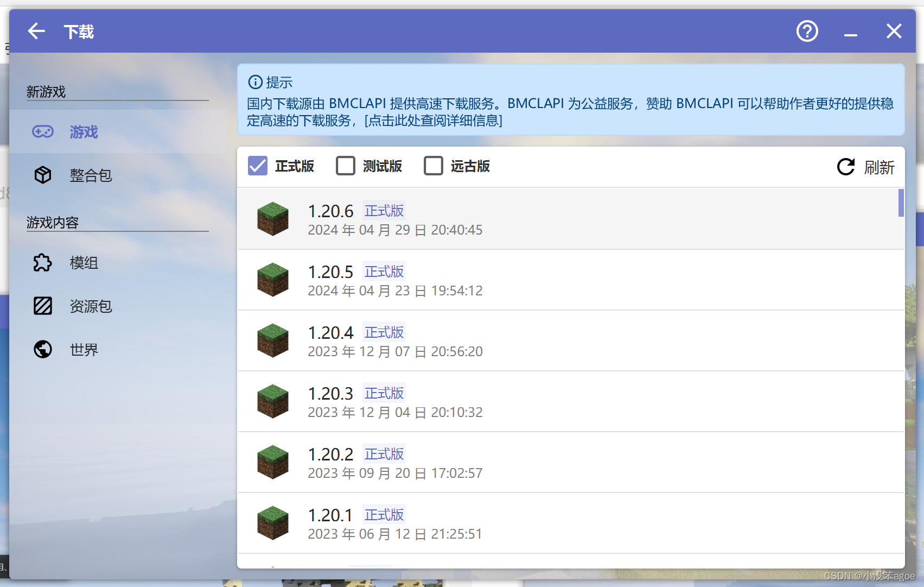Open the 世界 sidebar section
The image size is (924, 587).
click(118, 349)
